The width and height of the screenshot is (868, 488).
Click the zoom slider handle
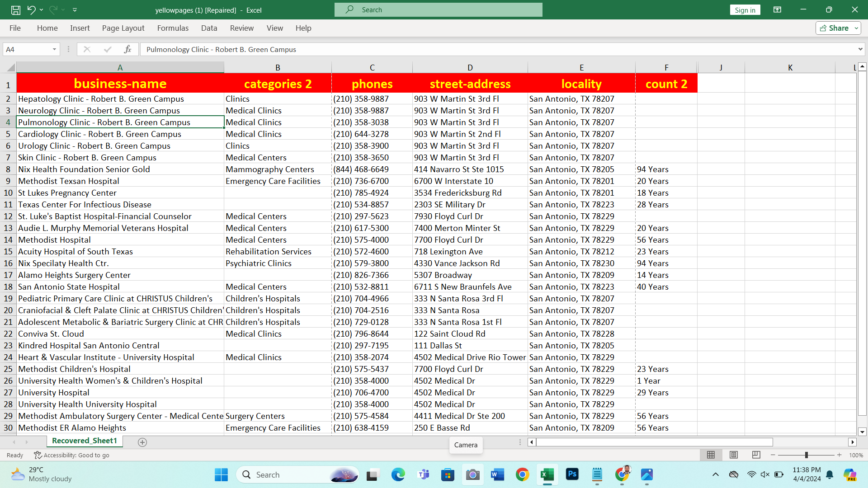(806, 455)
